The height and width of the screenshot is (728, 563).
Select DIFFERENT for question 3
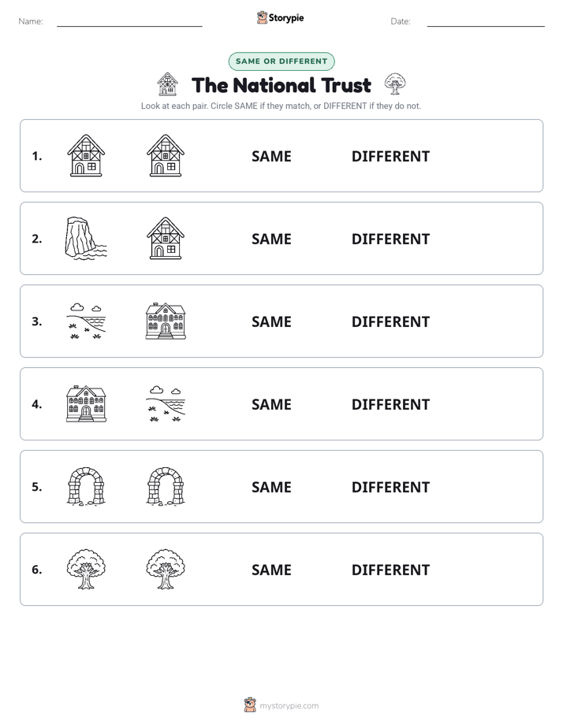390,321
